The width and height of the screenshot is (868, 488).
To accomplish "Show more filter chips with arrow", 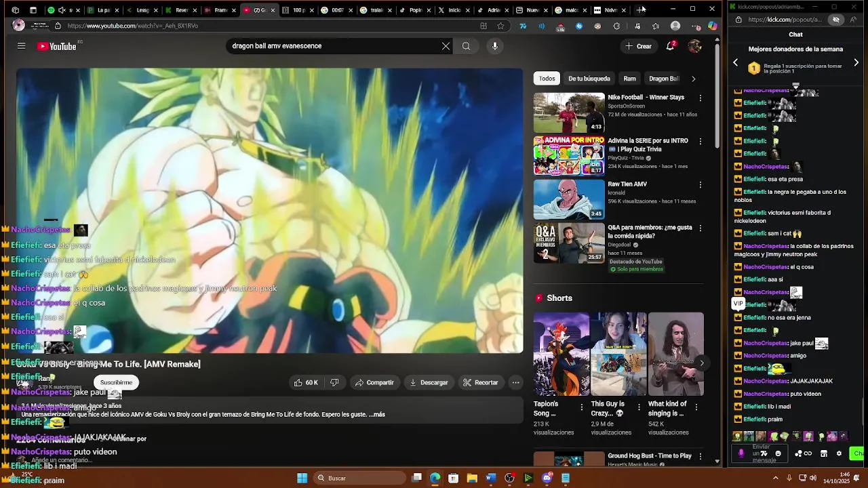I will pyautogui.click(x=693, y=79).
